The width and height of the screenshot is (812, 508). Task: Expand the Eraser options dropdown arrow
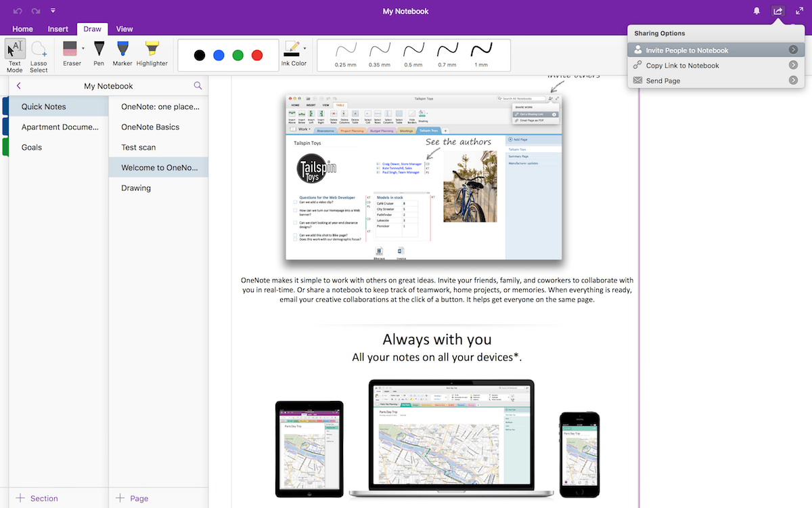[x=83, y=49]
